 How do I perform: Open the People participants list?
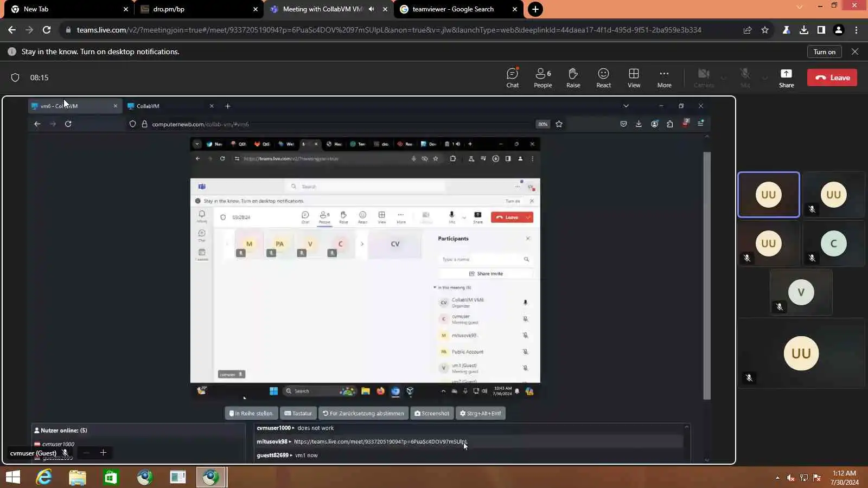[x=542, y=78]
